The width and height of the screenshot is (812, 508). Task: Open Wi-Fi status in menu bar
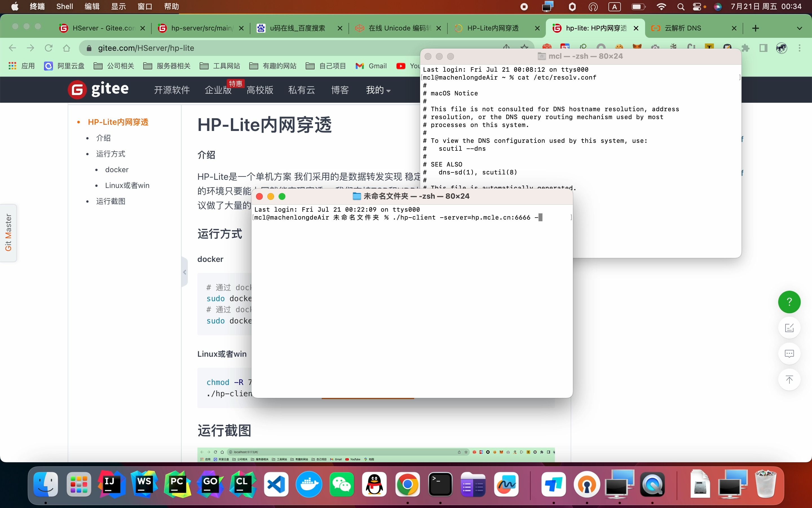661,7
